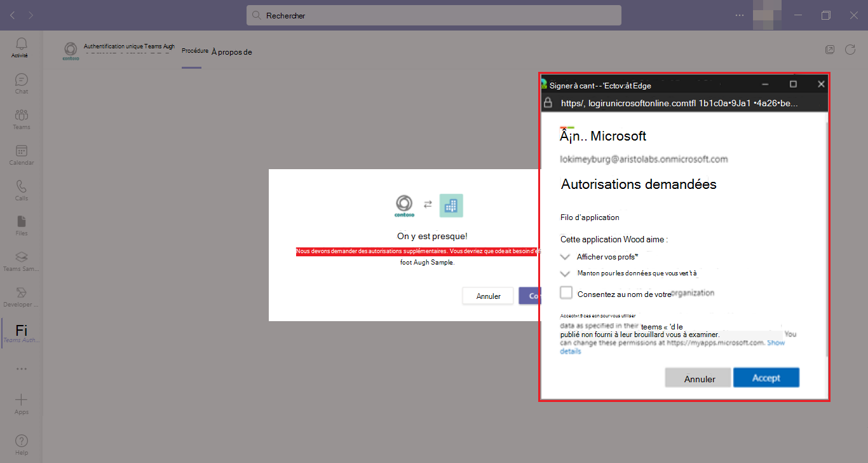
Task: Check Consentez au nom de votre organization
Action: click(567, 293)
